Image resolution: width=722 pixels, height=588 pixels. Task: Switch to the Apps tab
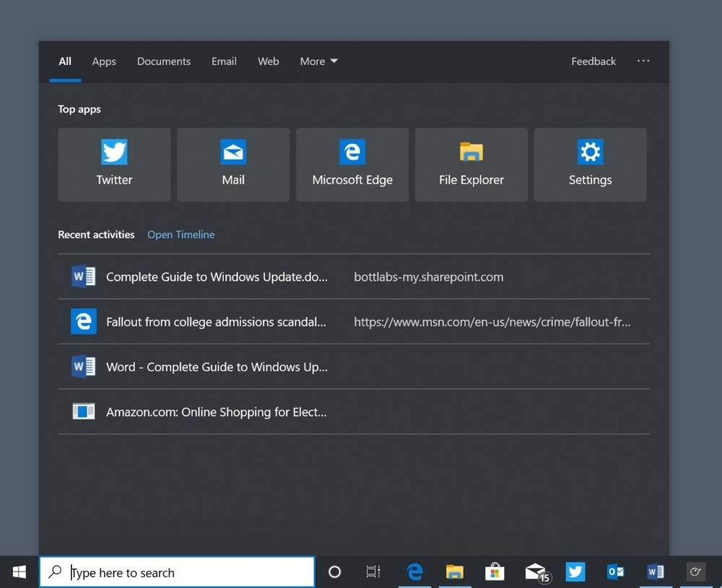104,61
